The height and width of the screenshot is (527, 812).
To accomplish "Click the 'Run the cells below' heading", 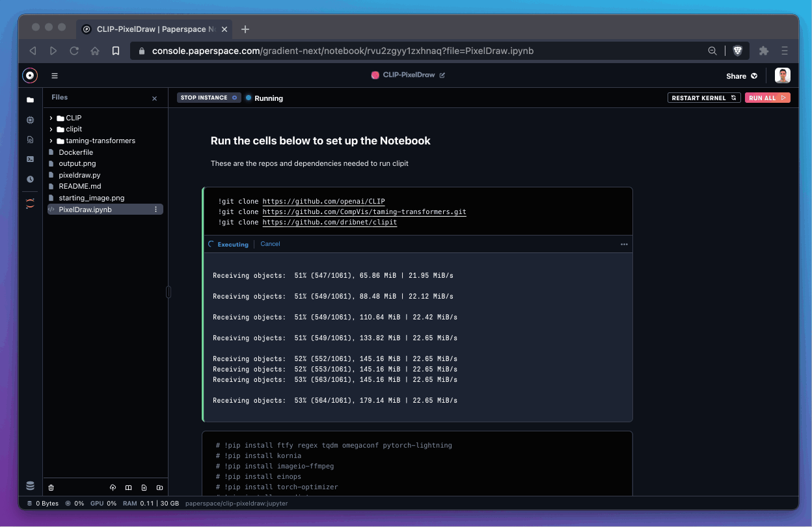I will [x=321, y=141].
